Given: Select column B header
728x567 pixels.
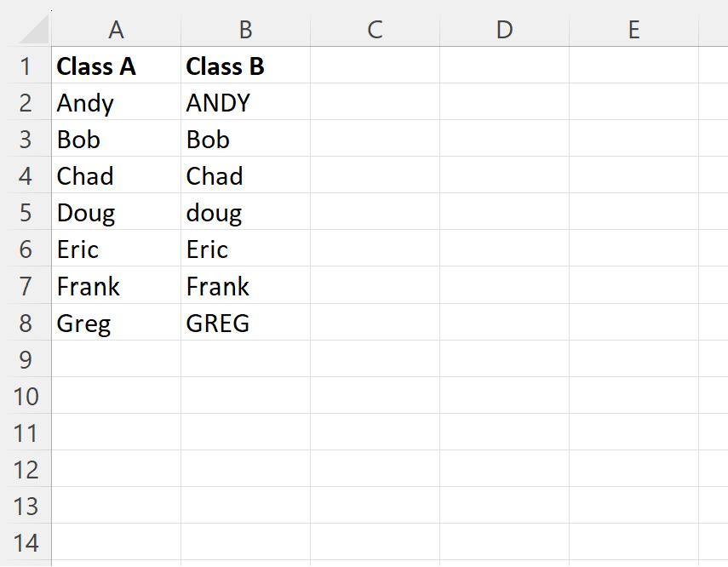Looking at the screenshot, I should click(x=245, y=29).
